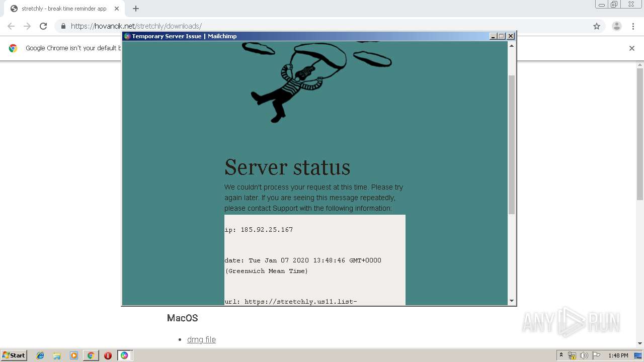Open the Chrome profile avatar menu
Image resolution: width=644 pixels, height=362 pixels.
point(616,26)
